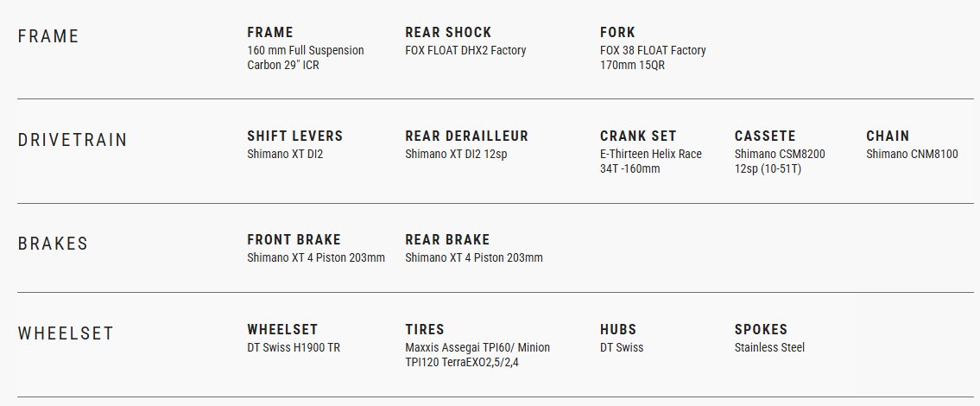Click the TIRES label

pos(425,330)
